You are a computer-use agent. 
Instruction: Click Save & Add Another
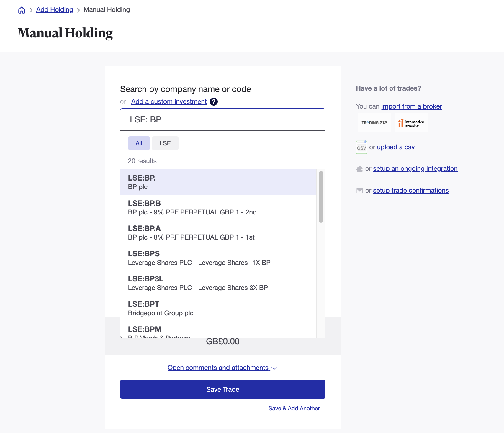click(294, 408)
